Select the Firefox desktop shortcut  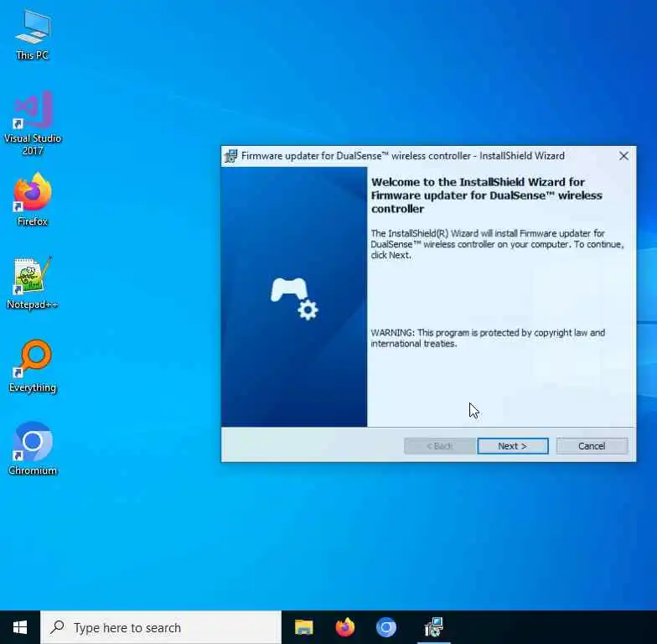pos(33,200)
